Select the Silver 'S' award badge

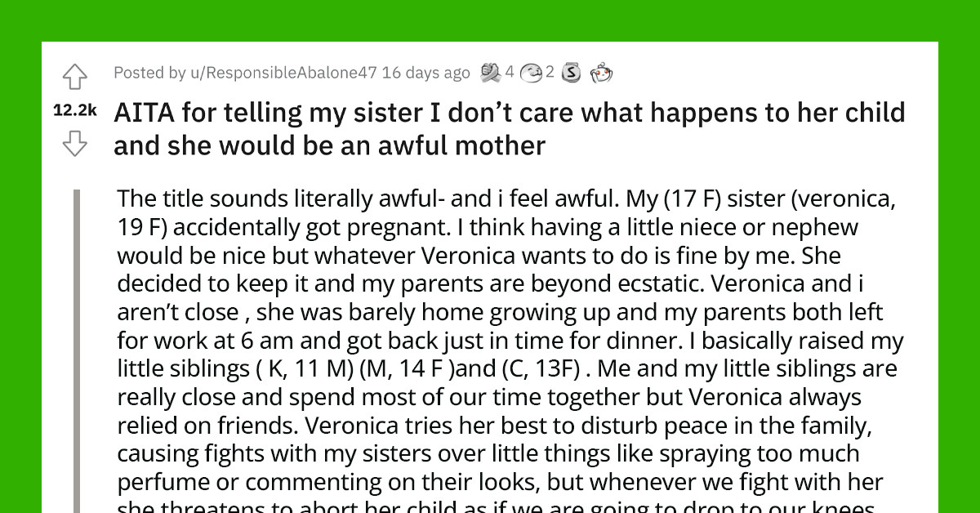pos(571,72)
